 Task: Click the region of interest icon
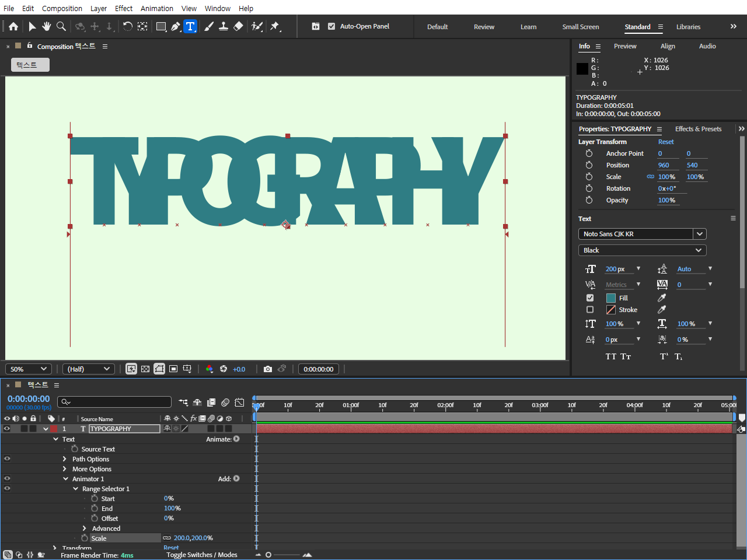(x=173, y=369)
